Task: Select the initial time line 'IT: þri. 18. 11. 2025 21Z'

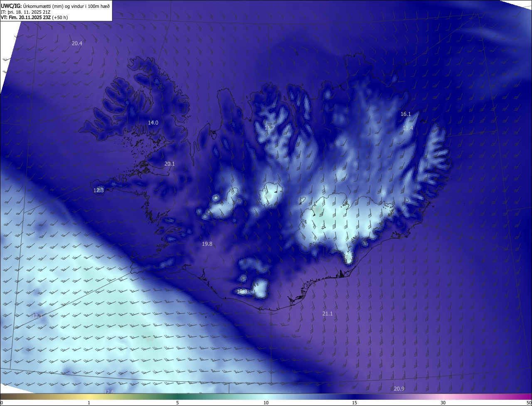Action: coord(26,12)
